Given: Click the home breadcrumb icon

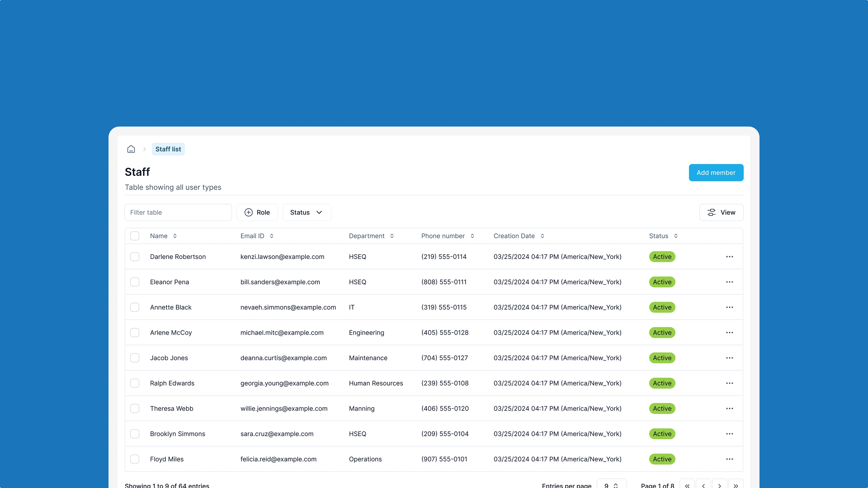Looking at the screenshot, I should tap(131, 149).
